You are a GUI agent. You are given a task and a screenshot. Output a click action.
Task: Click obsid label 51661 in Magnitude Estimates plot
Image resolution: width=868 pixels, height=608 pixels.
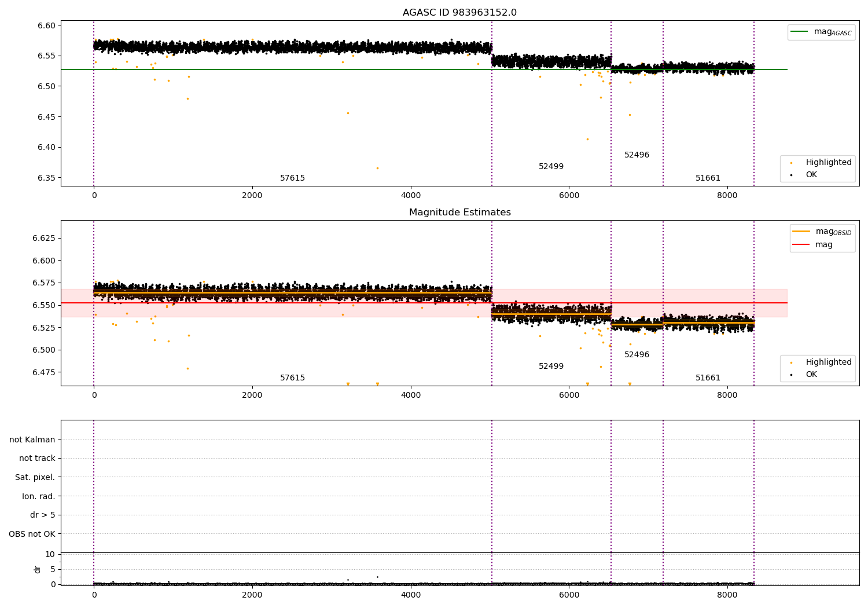click(x=708, y=378)
